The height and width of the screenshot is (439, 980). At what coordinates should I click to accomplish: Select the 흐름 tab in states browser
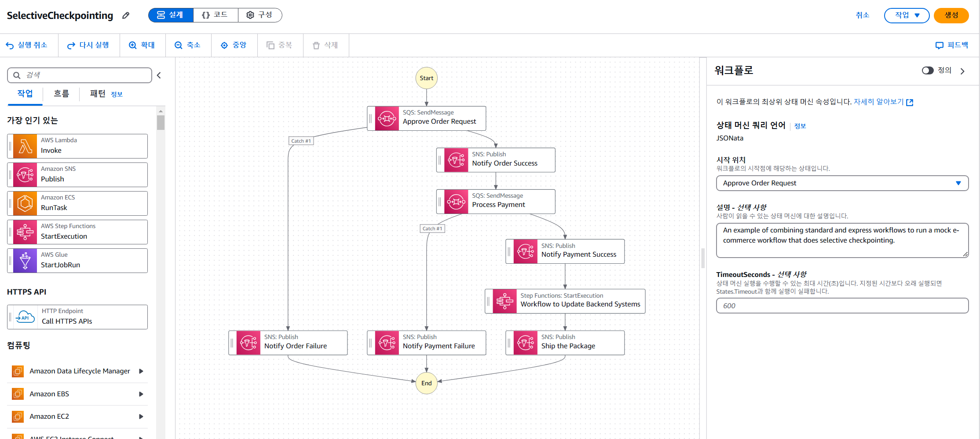click(x=61, y=94)
